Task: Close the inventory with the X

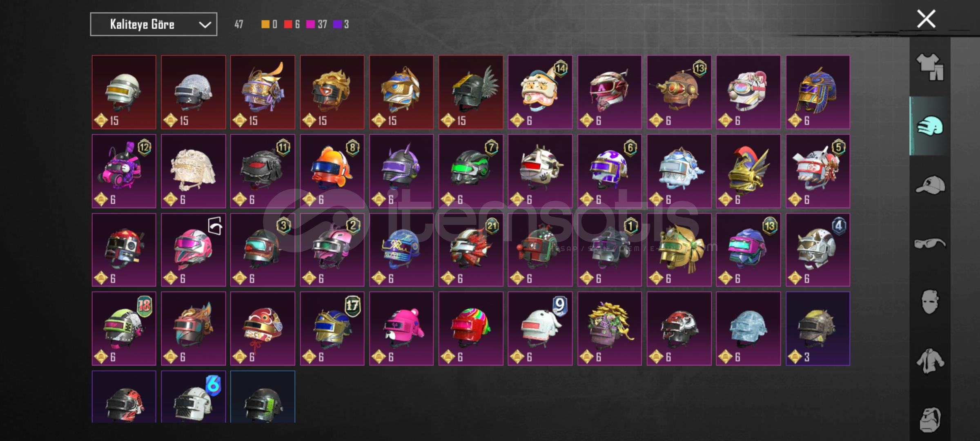Action: (x=926, y=19)
